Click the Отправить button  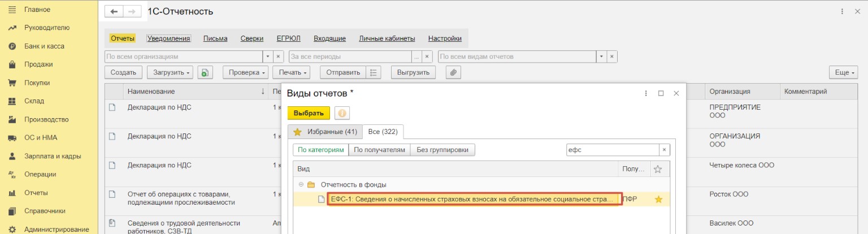pyautogui.click(x=343, y=72)
